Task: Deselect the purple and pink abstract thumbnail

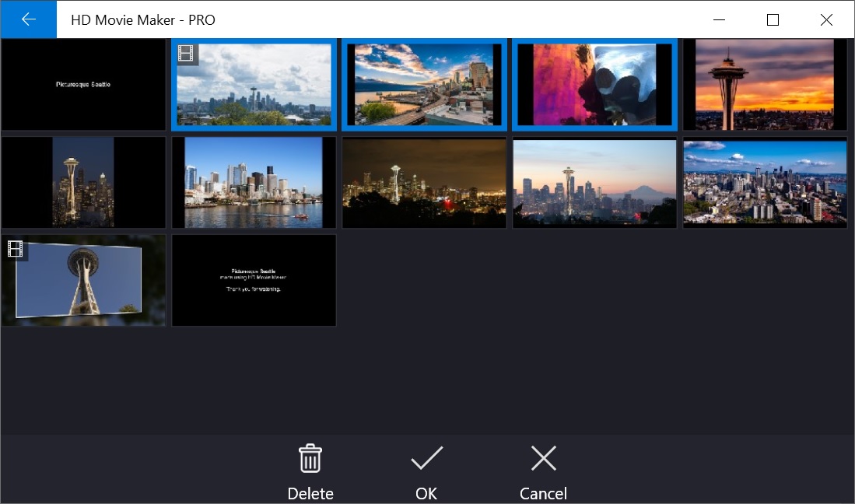Action: tap(595, 85)
